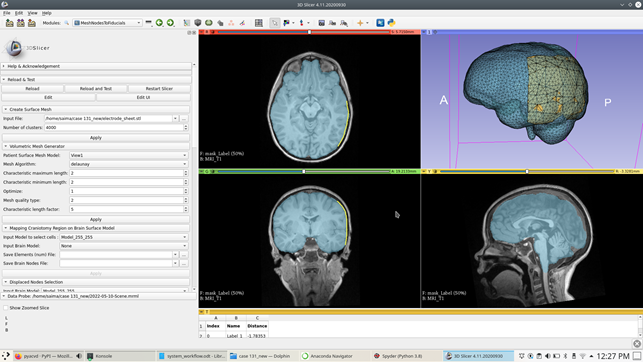Open the File menu
This screenshot has height=362, width=643.
coord(7,13)
